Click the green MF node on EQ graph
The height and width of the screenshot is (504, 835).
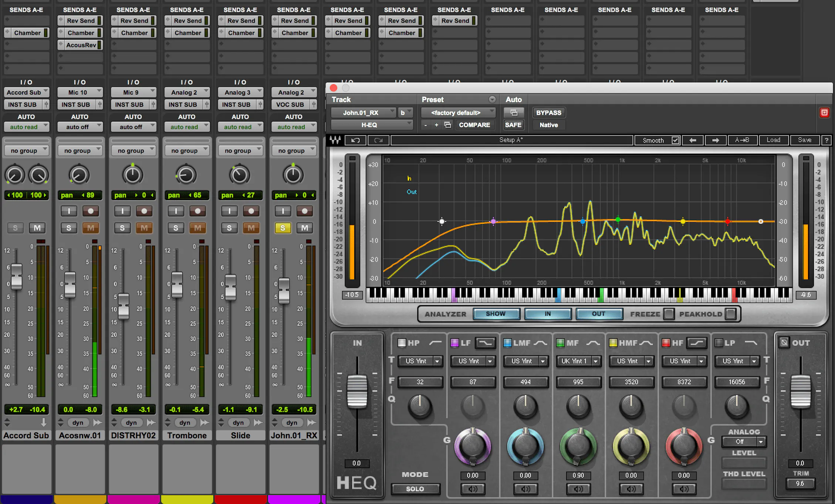(618, 220)
